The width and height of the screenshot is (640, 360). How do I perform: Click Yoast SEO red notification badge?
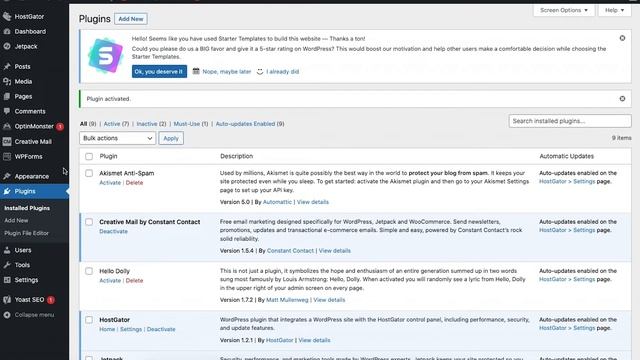(51, 300)
